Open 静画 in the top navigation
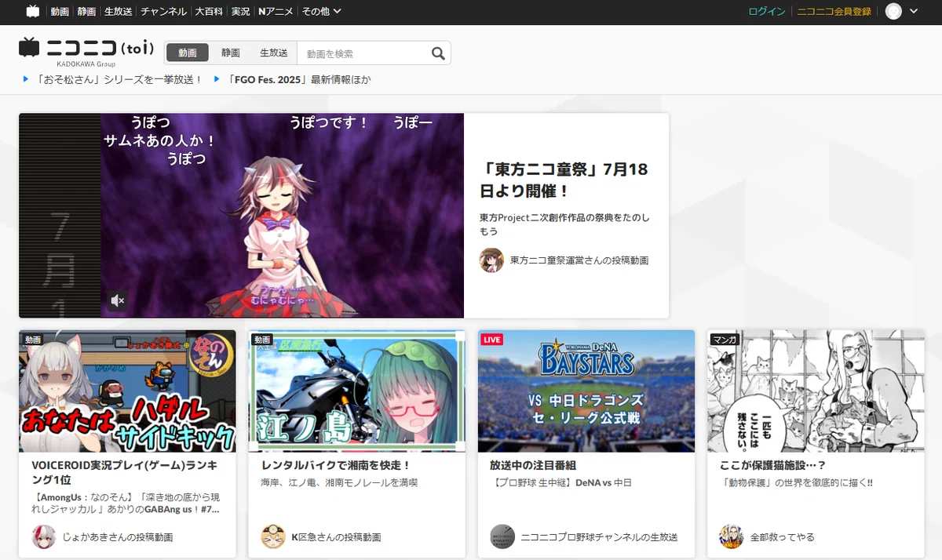942x560 pixels. 87,11
